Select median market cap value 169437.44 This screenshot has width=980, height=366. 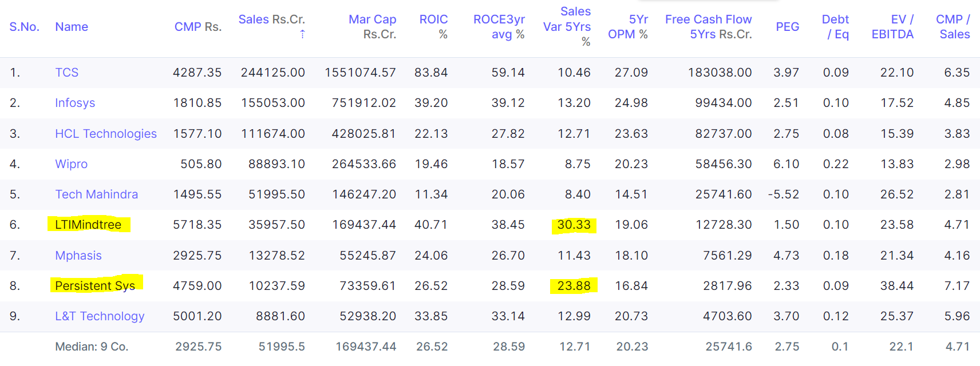click(x=366, y=347)
